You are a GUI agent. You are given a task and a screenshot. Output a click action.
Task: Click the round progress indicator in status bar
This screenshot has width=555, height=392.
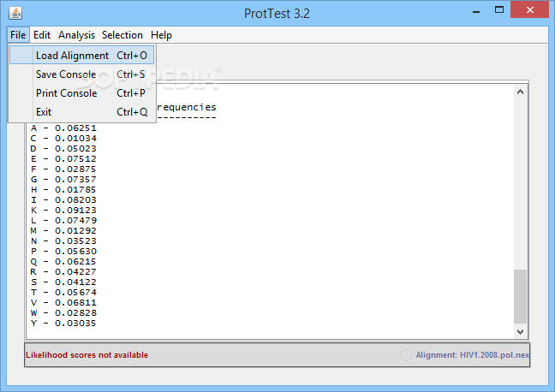pyautogui.click(x=406, y=355)
